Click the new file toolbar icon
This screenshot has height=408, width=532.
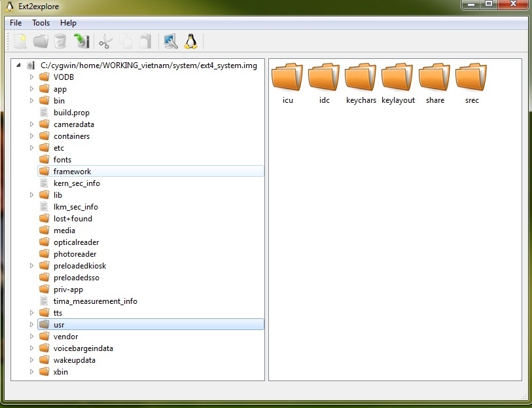click(20, 41)
